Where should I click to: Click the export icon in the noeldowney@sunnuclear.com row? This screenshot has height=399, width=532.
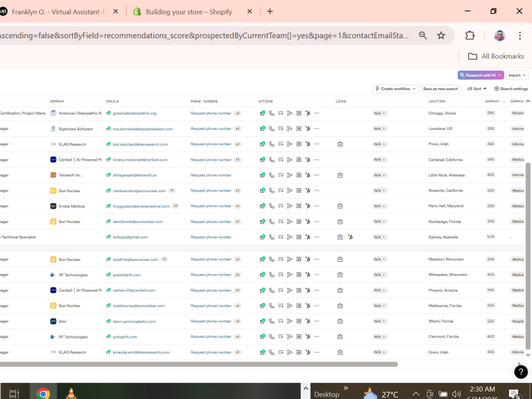pos(298,306)
